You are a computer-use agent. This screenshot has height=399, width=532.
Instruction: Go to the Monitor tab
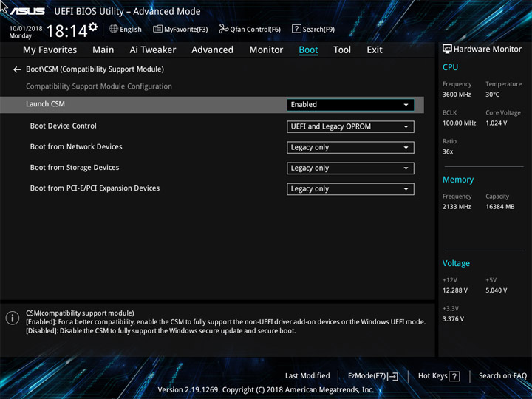point(266,50)
